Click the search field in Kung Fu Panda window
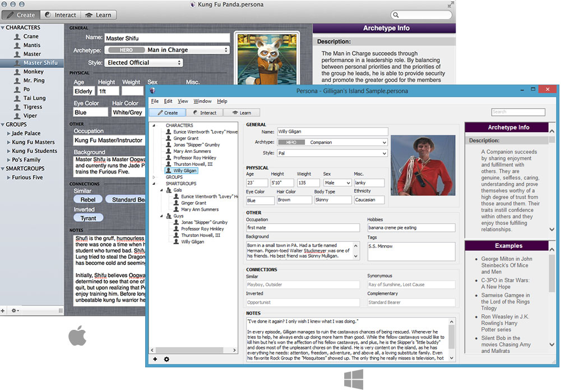Image resolution: width=574 pixels, height=392 pixels. tap(422, 15)
